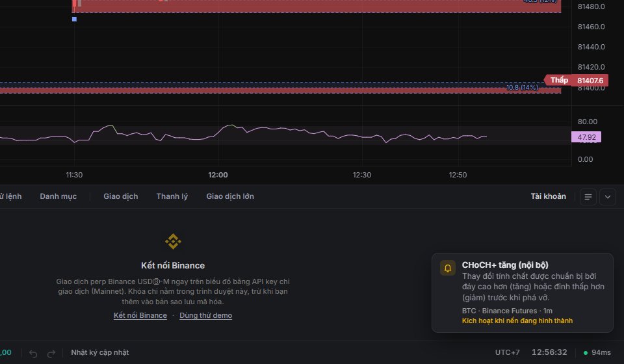Click the 47.92 indicator value label
The width and height of the screenshot is (624, 364).
[586, 137]
